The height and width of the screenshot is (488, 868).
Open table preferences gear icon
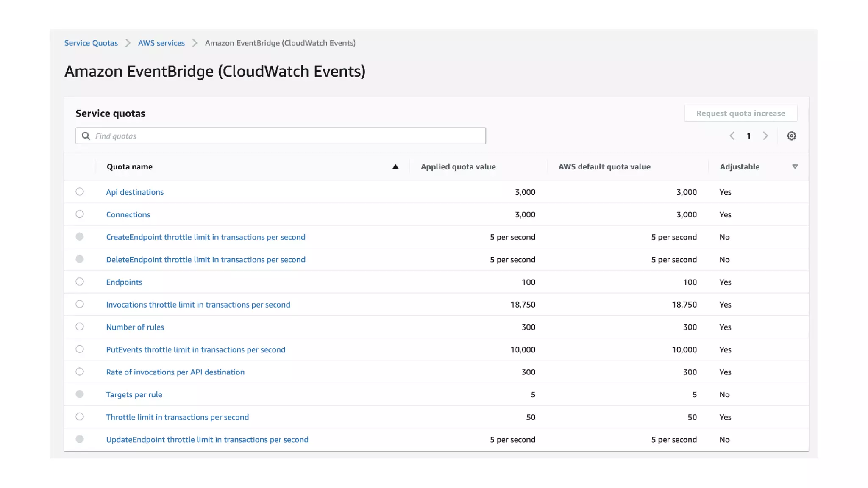coord(791,136)
